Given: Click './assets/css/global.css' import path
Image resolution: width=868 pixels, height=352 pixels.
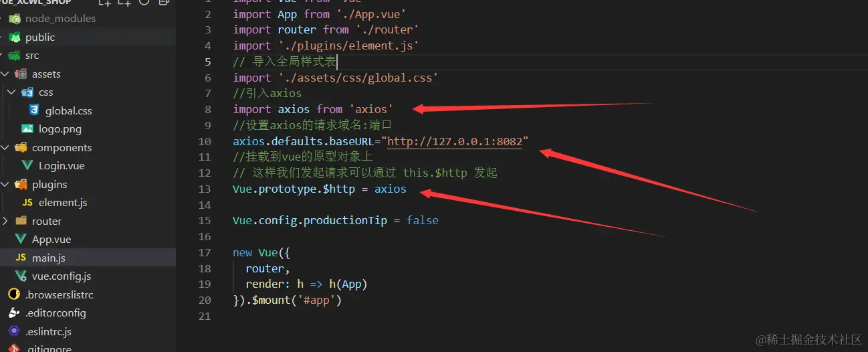Looking at the screenshot, I should (358, 78).
